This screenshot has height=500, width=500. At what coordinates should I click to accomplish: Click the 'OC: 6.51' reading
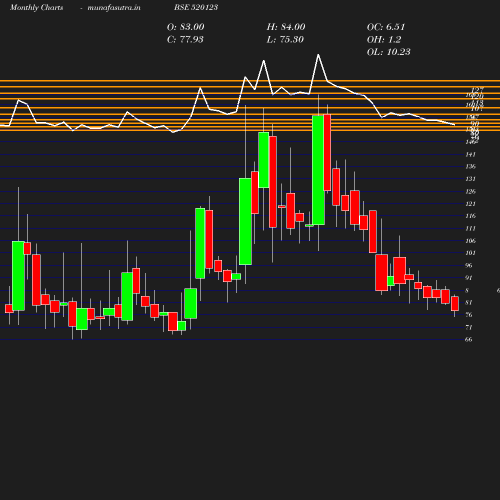click(x=386, y=27)
